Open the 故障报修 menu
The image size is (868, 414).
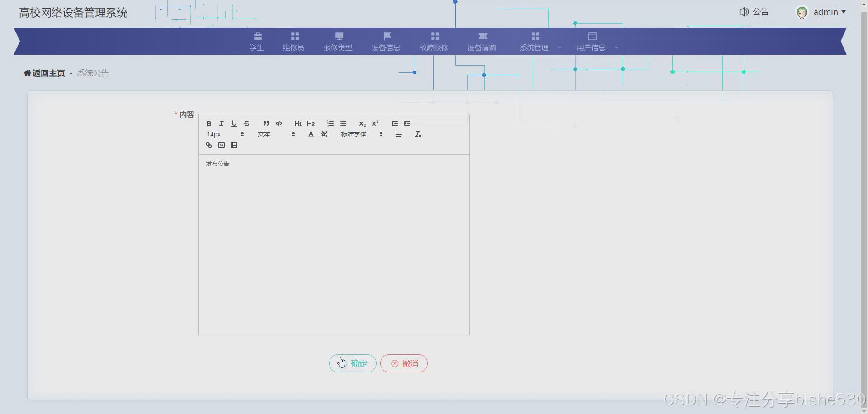(x=434, y=42)
